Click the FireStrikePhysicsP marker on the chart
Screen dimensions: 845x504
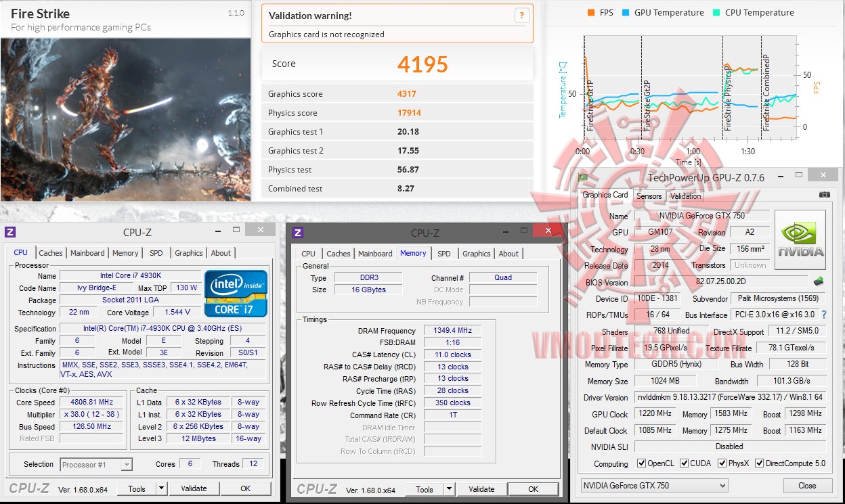coord(727,98)
